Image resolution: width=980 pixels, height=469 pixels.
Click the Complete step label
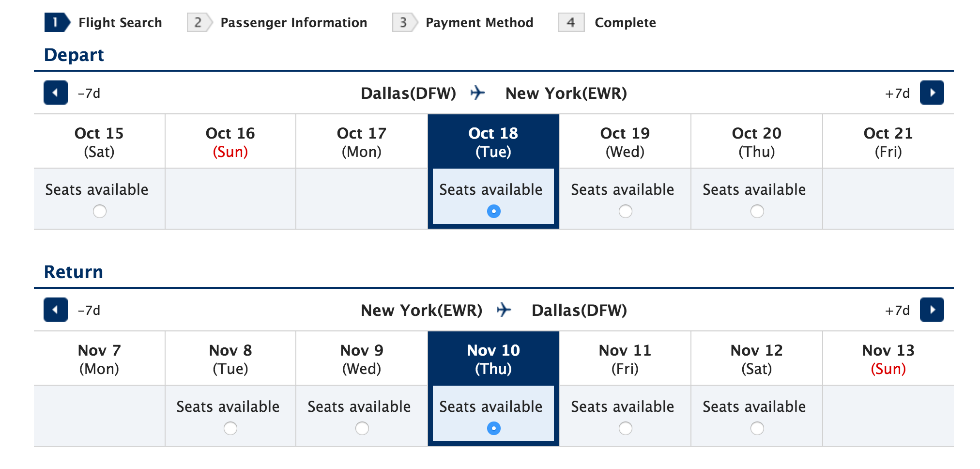625,22
